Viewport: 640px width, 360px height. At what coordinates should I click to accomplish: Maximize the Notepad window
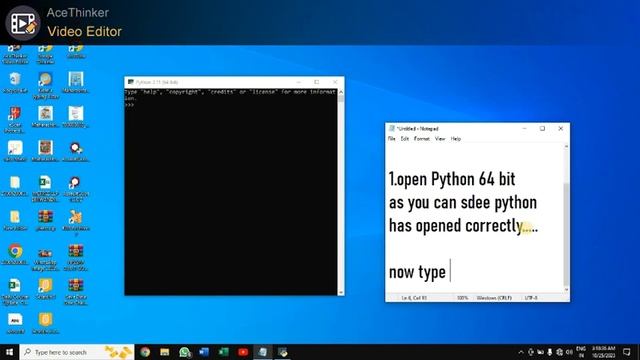(x=542, y=129)
